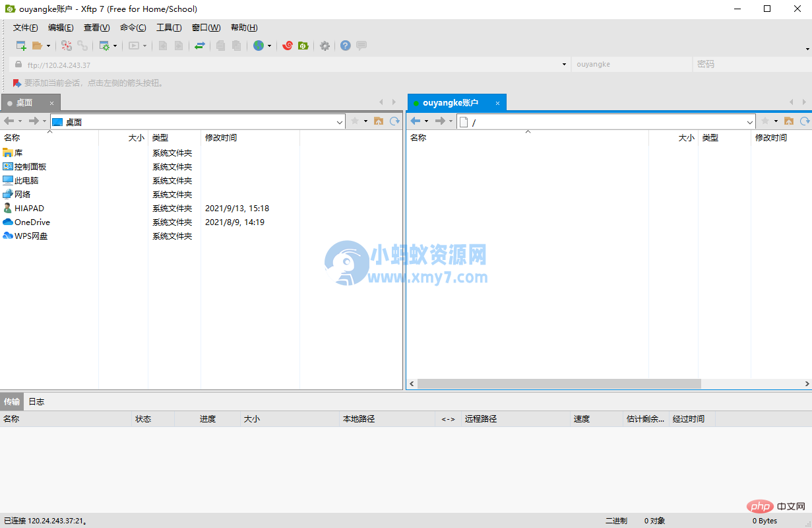
Task: Click the Open Session folder icon
Action: click(x=37, y=46)
